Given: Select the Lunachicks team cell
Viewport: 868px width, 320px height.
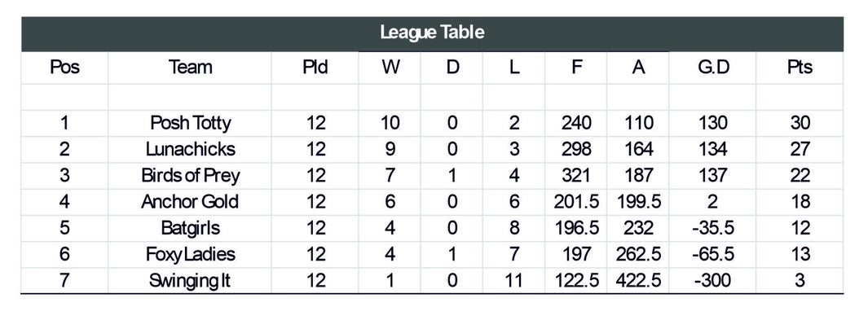Looking at the screenshot, I should 190,149.
